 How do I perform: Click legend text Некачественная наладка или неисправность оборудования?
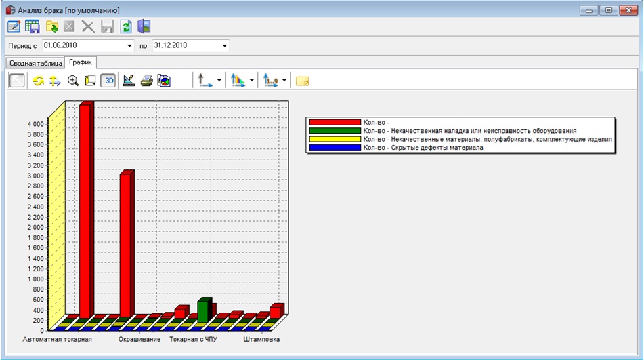484,131
